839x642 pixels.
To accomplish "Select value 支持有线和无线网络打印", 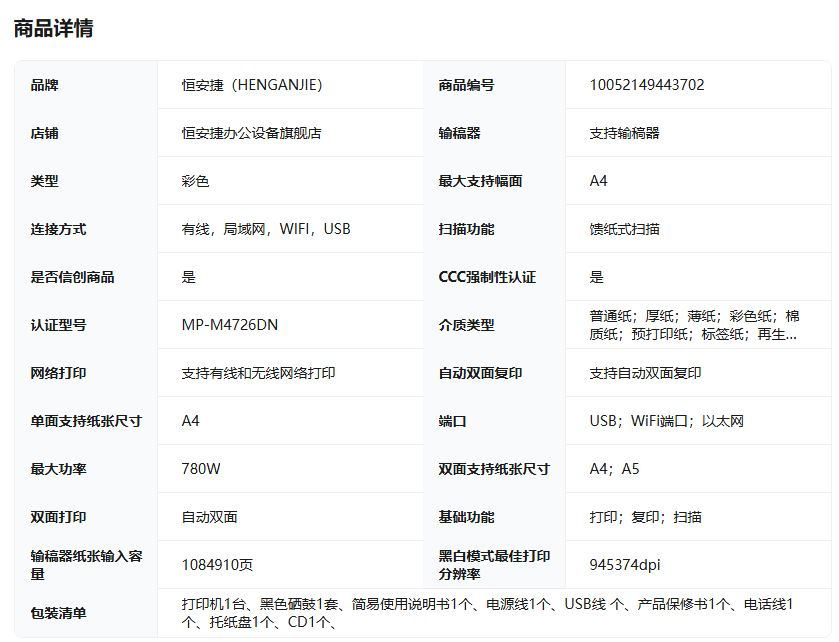I will (258, 373).
